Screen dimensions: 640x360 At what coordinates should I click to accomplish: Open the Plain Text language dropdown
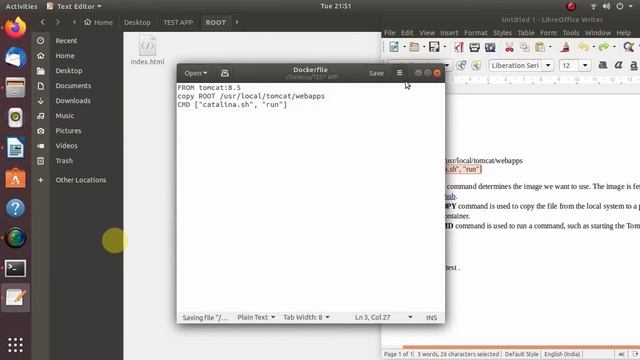[x=256, y=317]
